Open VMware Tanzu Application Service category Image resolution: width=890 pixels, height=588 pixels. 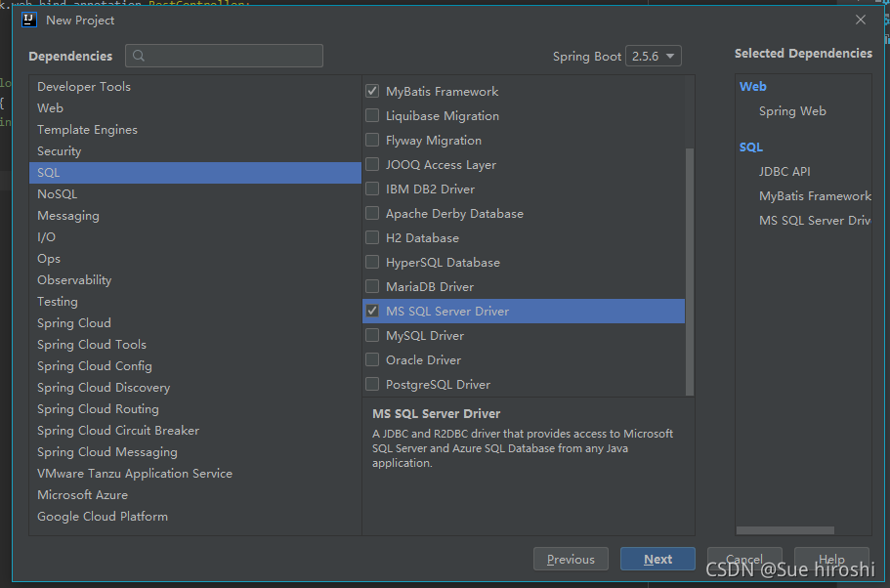pos(195,474)
